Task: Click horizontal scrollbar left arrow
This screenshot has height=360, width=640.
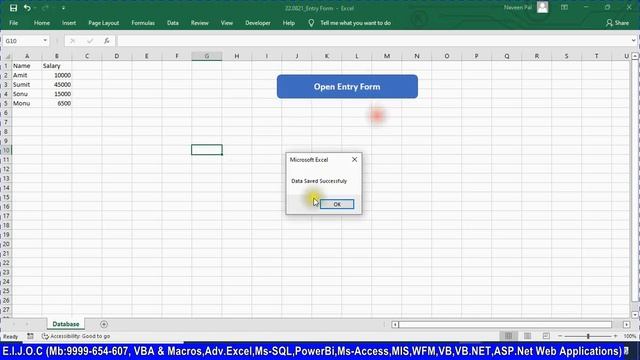Action: tap(395, 324)
